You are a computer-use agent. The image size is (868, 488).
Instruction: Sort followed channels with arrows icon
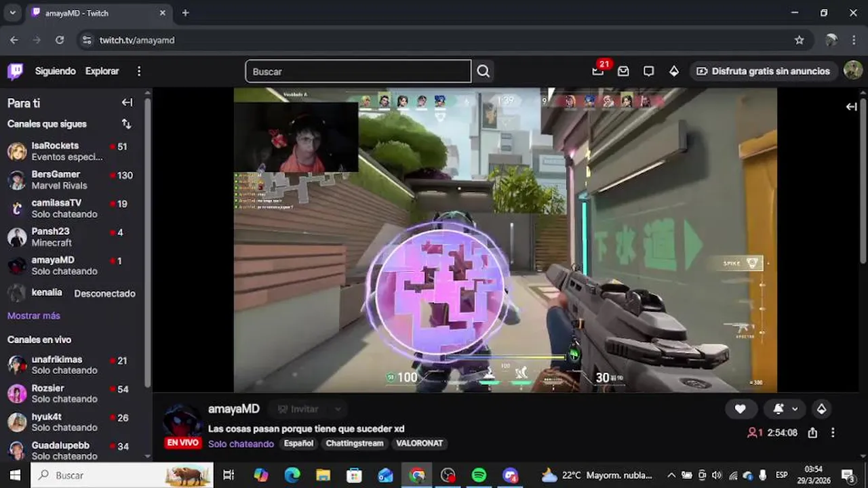pos(126,124)
